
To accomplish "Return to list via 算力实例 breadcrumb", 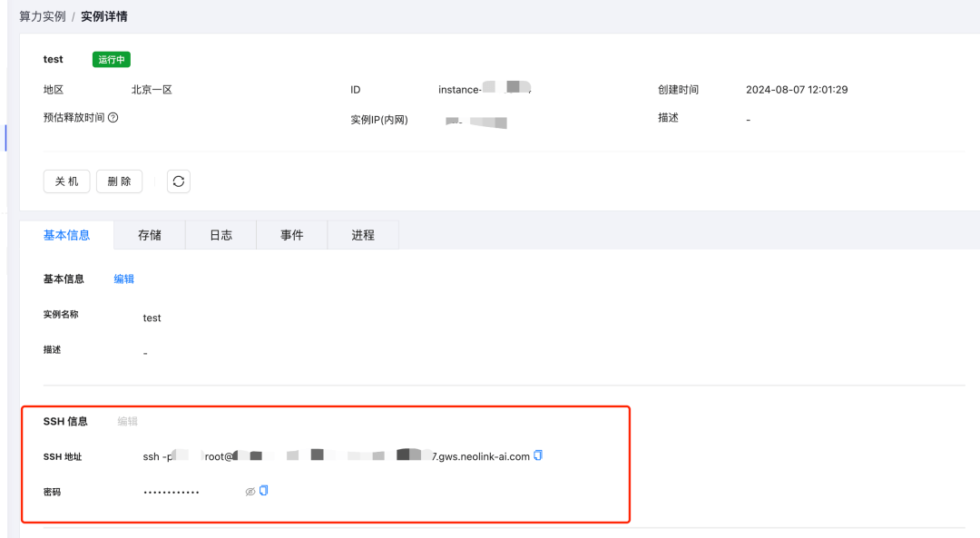I will 41,15.
